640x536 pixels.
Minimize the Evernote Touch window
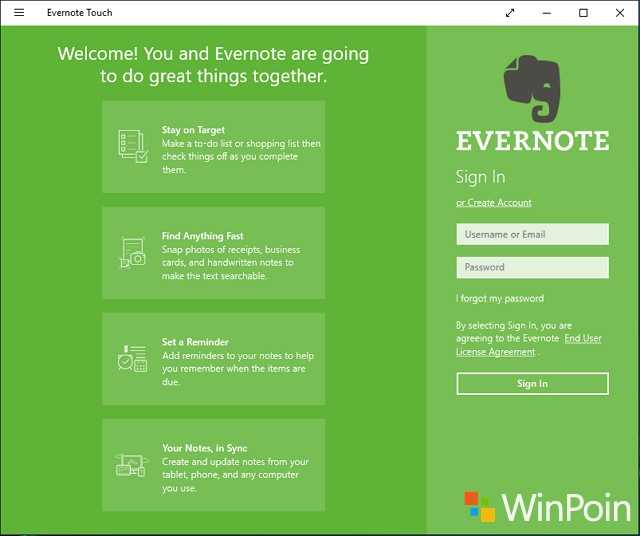click(x=547, y=13)
